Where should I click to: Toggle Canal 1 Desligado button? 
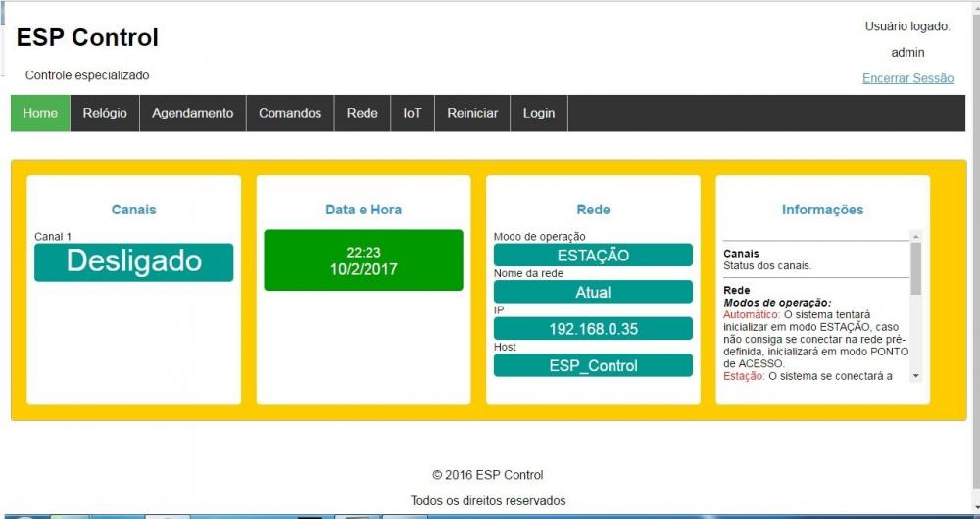(x=134, y=262)
